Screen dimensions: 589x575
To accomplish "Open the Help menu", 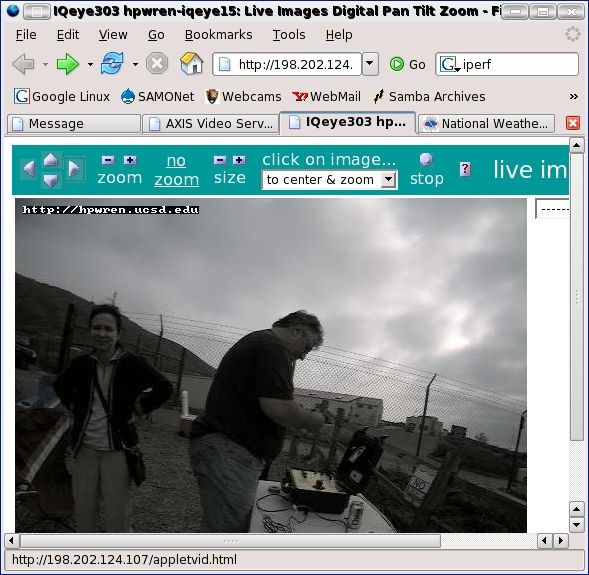I will pyautogui.click(x=339, y=35).
